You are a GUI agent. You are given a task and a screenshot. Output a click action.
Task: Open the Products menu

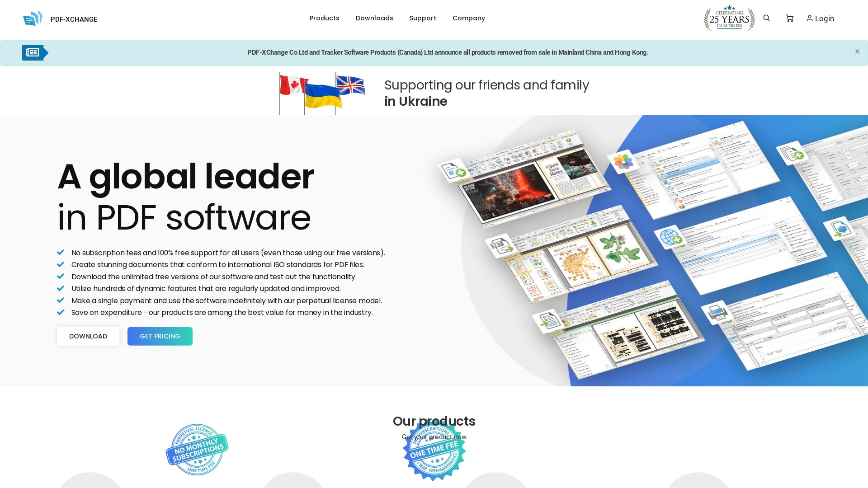click(324, 18)
